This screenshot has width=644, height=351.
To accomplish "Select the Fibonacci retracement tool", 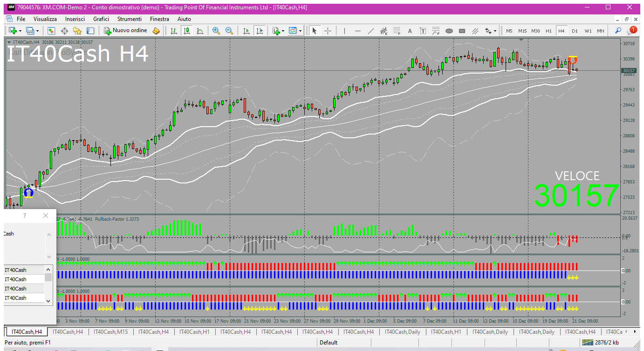I will tap(397, 31).
